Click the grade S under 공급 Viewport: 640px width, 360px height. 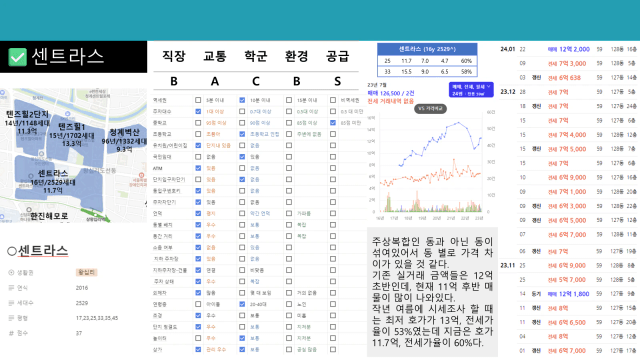[337, 81]
